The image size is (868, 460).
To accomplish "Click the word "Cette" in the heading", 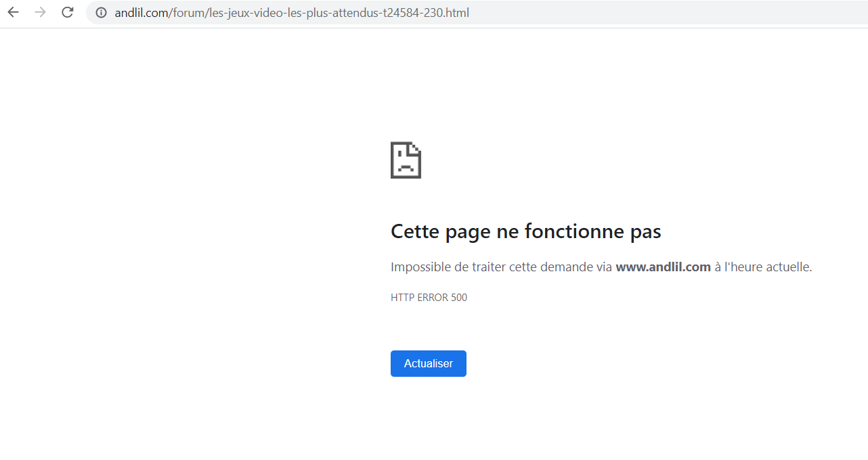I will point(415,232).
